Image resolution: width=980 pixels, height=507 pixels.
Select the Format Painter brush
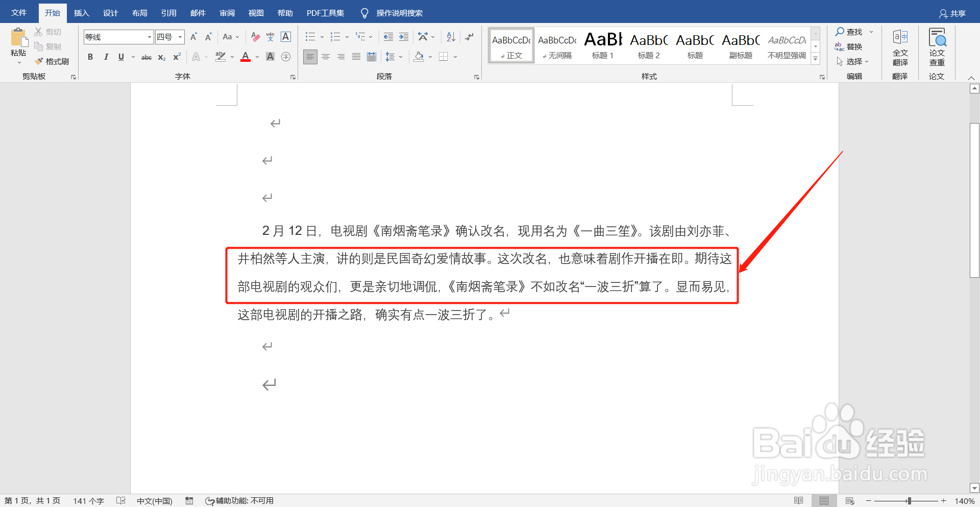click(x=39, y=61)
